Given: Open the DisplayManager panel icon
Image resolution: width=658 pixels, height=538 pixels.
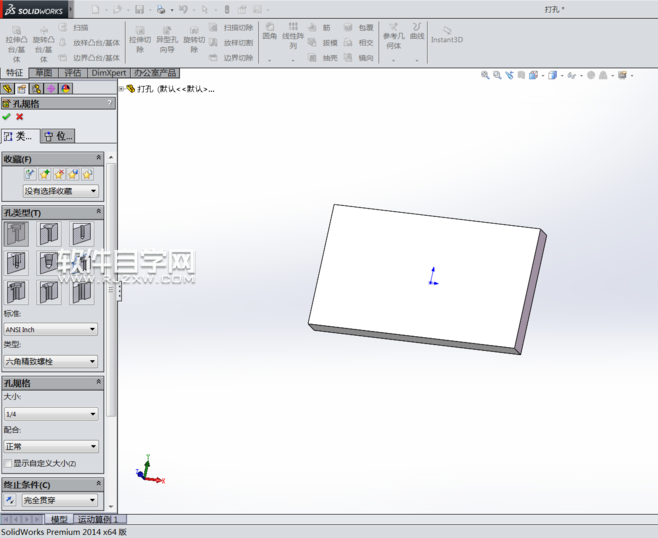Looking at the screenshot, I should tap(65, 89).
